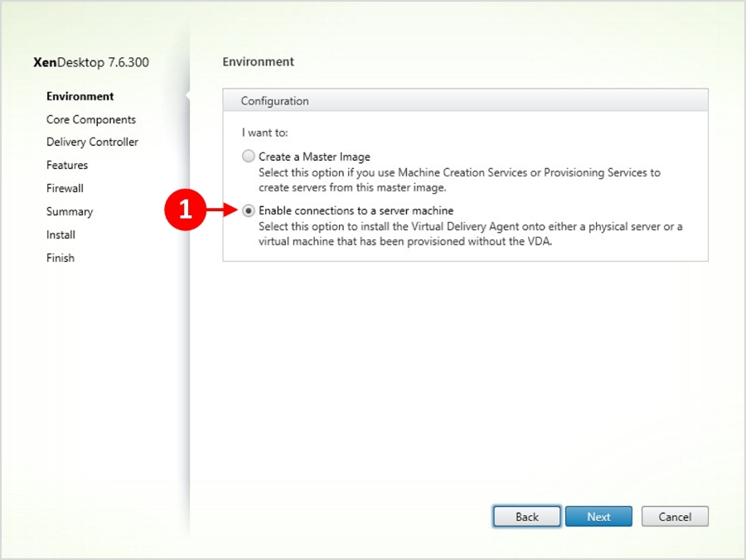This screenshot has height=560, width=746.
Task: Click Enable connections to a server machine label
Action: tap(356, 210)
